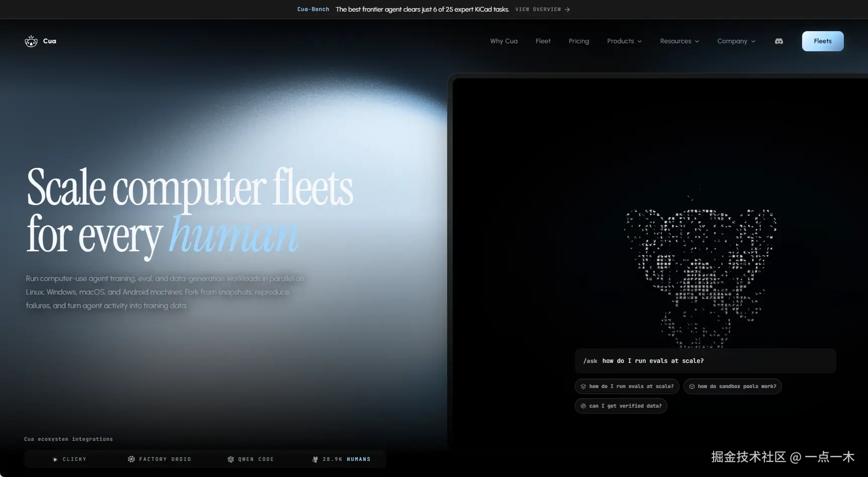Screen dimensions: 868x477
Task: Click the layers icon on evals chip
Action: [x=583, y=387]
